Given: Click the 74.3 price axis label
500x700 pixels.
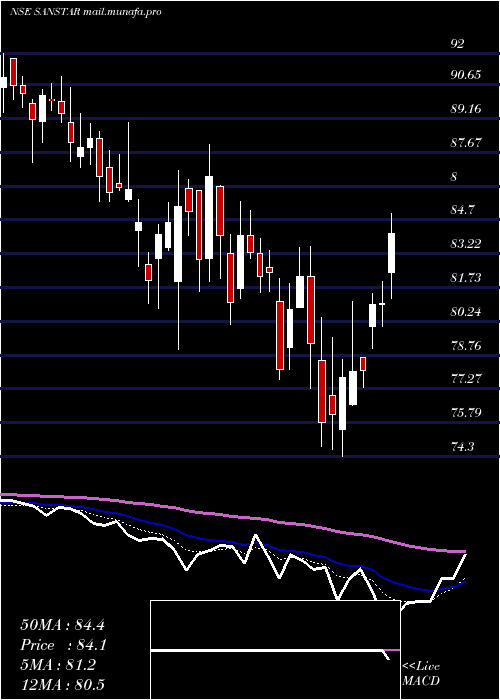Looking at the screenshot, I should click(x=463, y=446).
